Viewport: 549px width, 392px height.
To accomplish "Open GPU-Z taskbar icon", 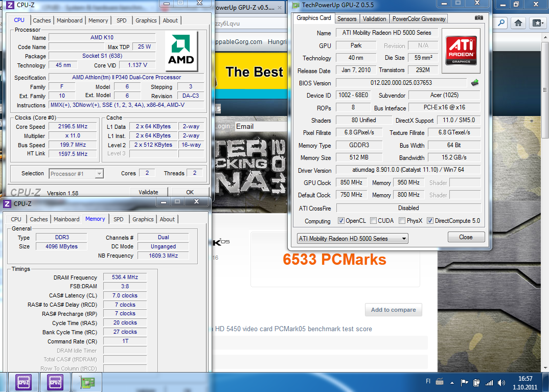I will tap(86, 382).
